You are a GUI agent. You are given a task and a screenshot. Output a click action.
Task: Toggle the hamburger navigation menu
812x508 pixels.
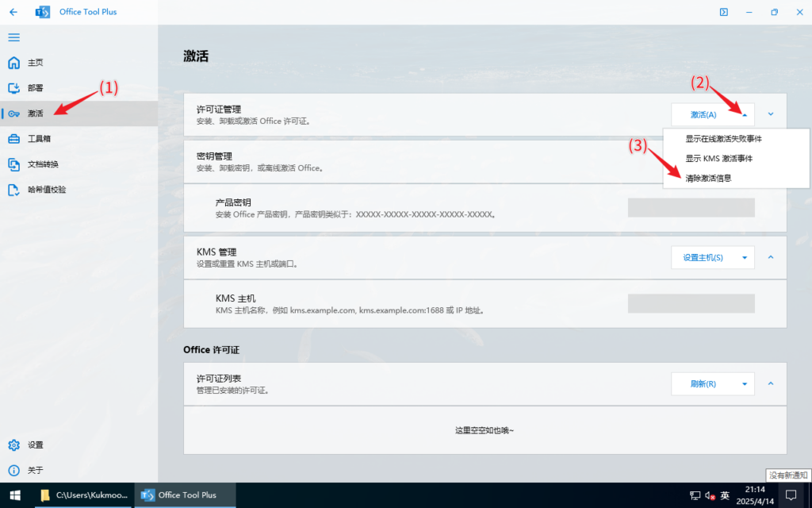(14, 37)
